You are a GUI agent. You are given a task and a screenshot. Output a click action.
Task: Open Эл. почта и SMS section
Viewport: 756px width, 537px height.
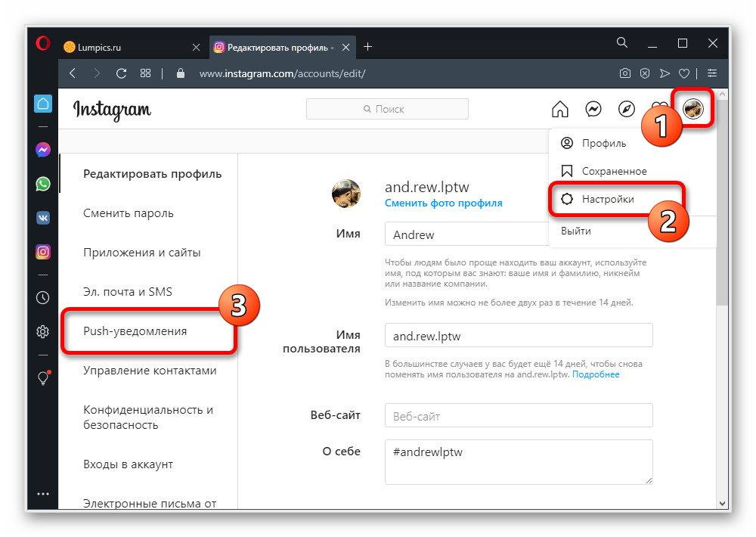pyautogui.click(x=127, y=292)
